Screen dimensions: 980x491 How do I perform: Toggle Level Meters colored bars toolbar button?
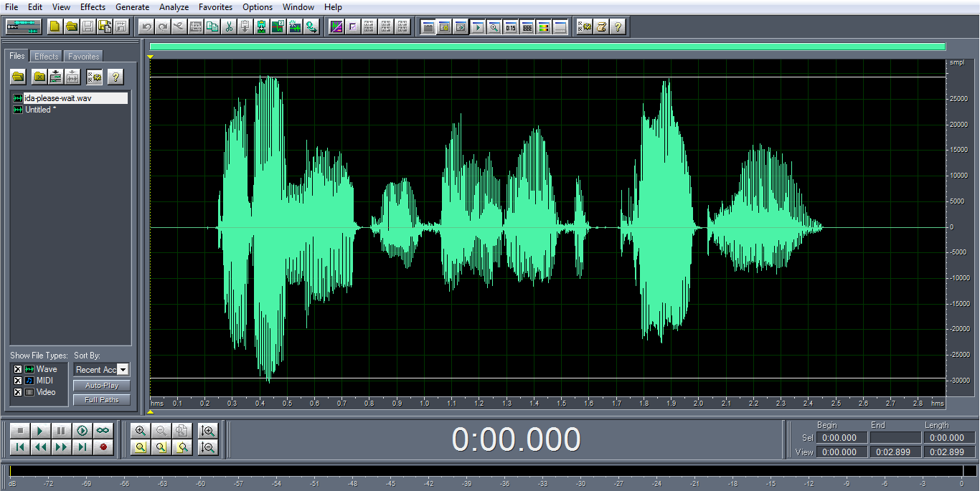pyautogui.click(x=544, y=27)
